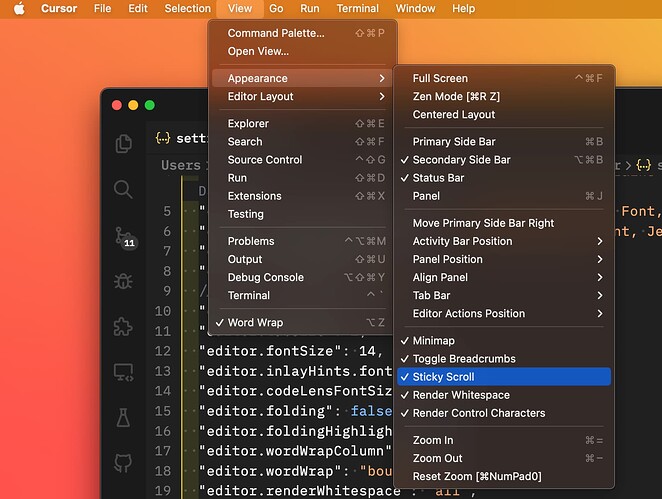Image resolution: width=662 pixels, height=499 pixels.
Task: Choose Open View… item
Action: coord(302,51)
